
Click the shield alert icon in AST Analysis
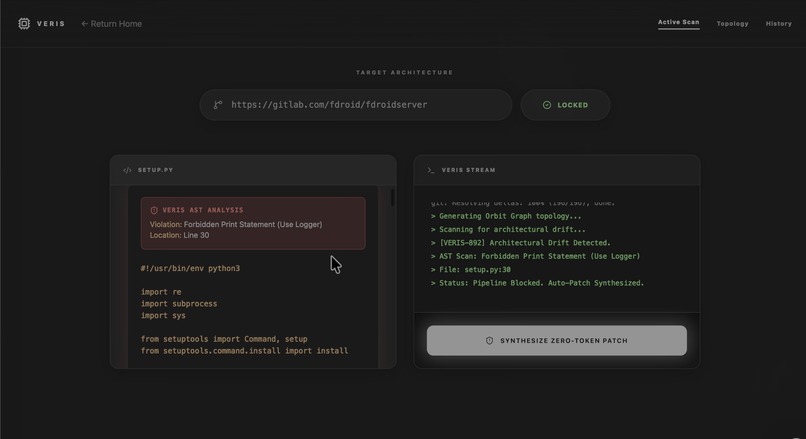tap(154, 210)
